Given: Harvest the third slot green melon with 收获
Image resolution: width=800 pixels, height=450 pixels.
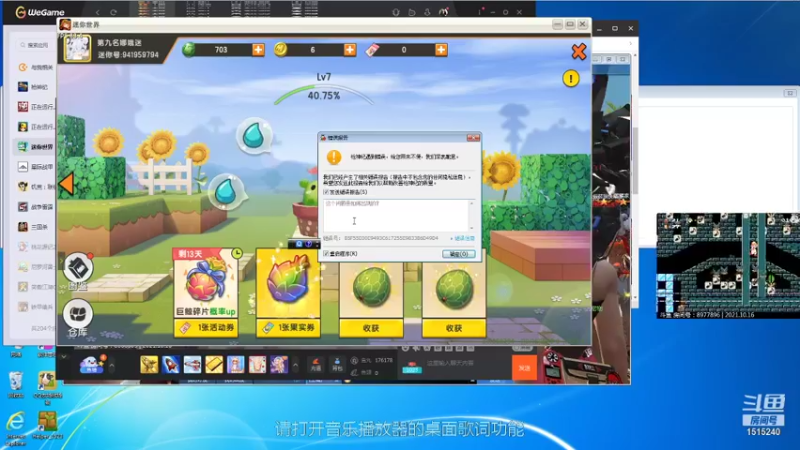Looking at the screenshot, I should click(x=371, y=328).
